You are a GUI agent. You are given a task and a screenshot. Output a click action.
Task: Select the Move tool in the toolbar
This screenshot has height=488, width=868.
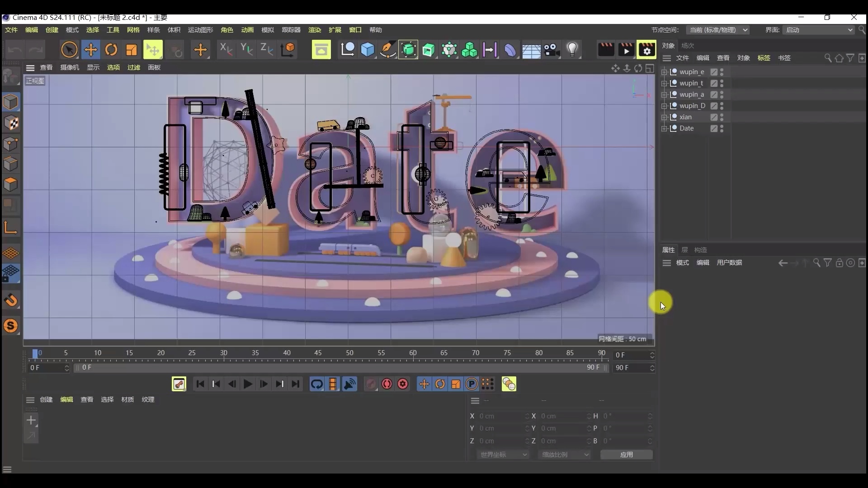90,50
